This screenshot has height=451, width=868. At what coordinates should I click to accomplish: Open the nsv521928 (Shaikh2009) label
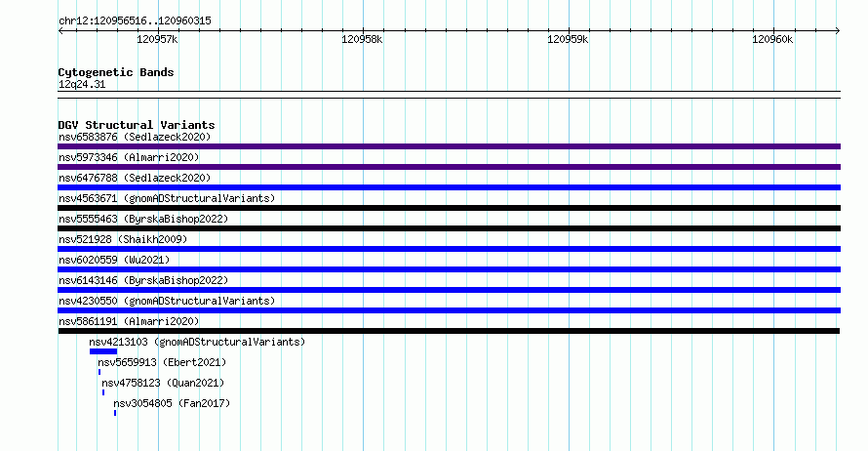(123, 239)
